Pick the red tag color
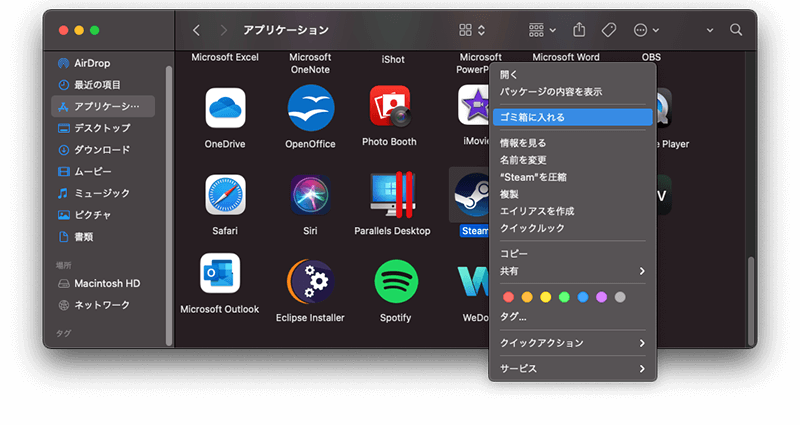Screen dimensions: 800x425 point(508,297)
